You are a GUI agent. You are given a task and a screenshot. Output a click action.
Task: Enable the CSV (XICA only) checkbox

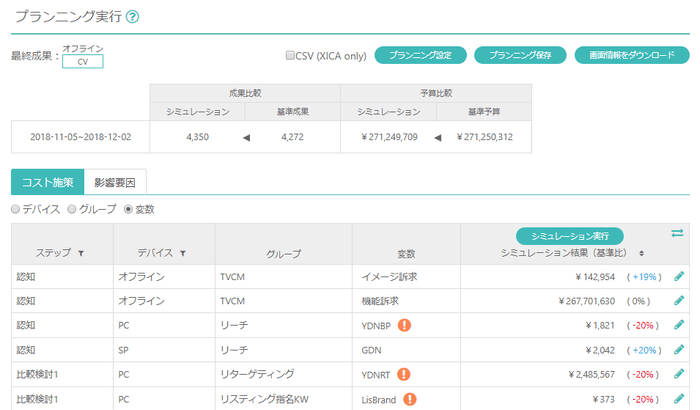[290, 56]
